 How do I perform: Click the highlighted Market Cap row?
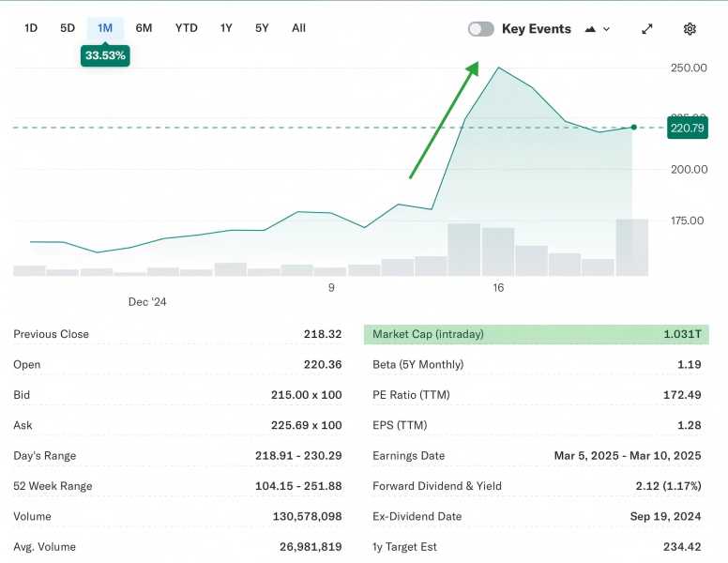click(x=536, y=334)
